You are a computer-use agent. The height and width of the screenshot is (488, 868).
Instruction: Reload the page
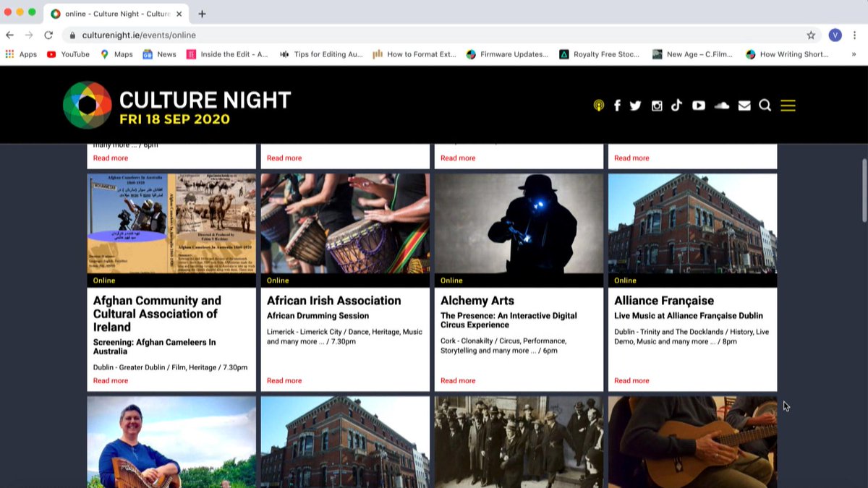click(x=48, y=35)
